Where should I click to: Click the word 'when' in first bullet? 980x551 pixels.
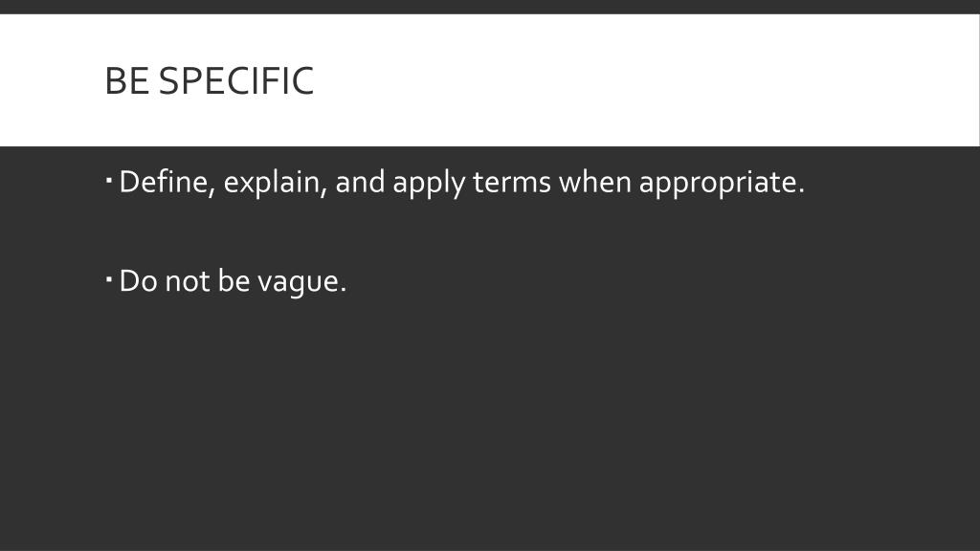pos(594,183)
